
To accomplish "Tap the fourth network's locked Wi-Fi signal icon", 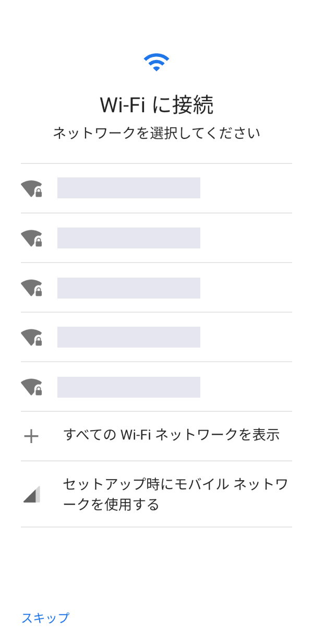I will [31, 337].
